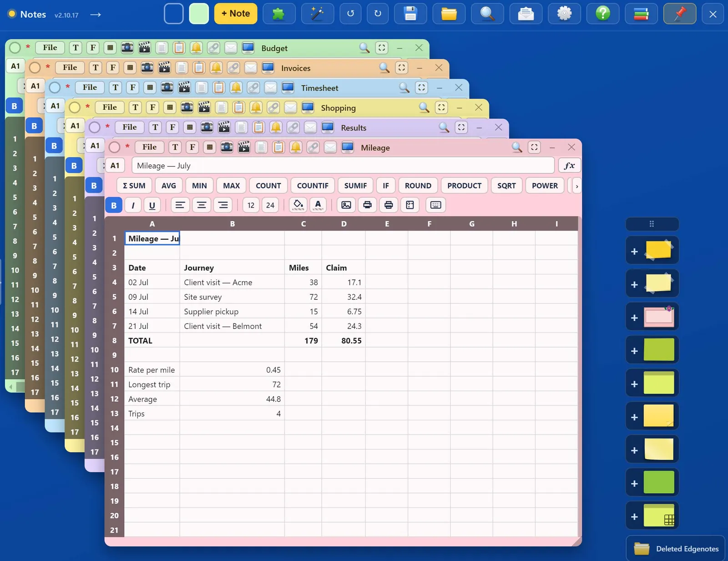Insert the Σ SUM function
Viewport: 728px width, 561px height.
pyautogui.click(x=134, y=186)
